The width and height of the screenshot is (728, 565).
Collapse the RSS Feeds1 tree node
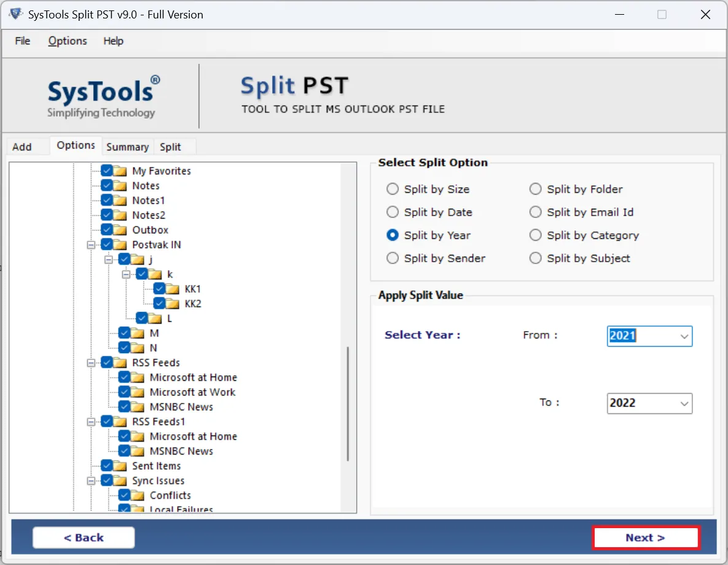[x=91, y=421]
